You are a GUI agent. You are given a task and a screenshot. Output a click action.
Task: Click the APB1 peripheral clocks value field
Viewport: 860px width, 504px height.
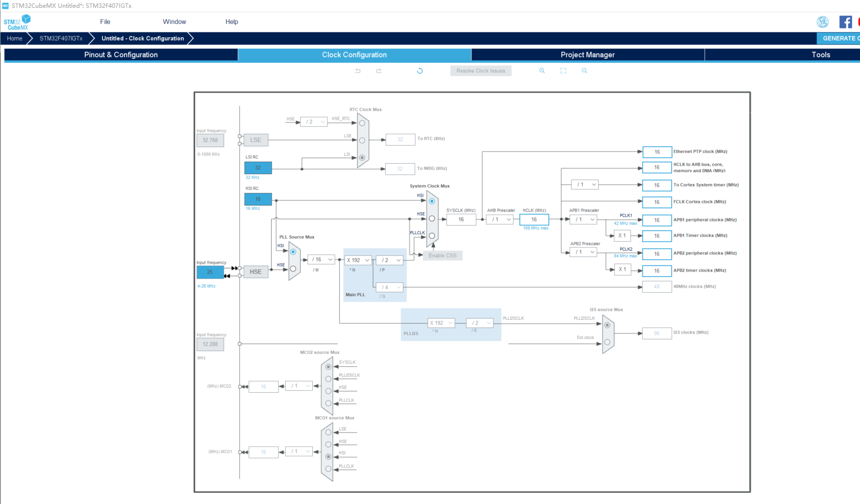(x=657, y=220)
